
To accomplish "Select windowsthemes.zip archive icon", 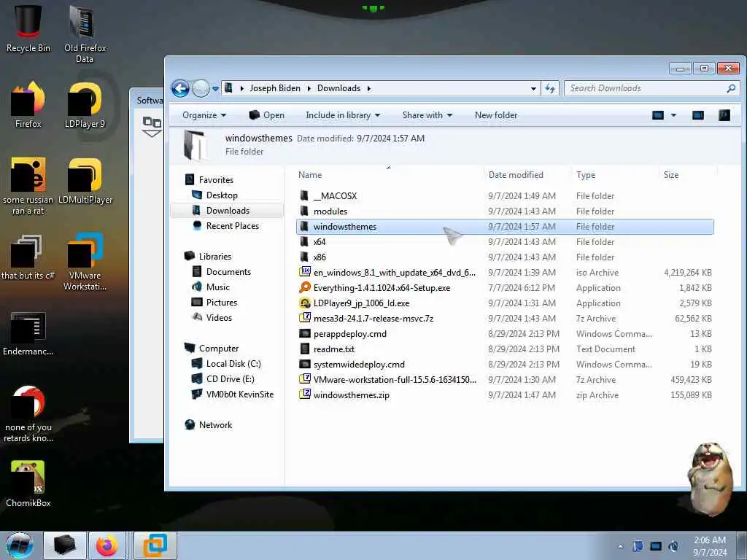I will [305, 394].
